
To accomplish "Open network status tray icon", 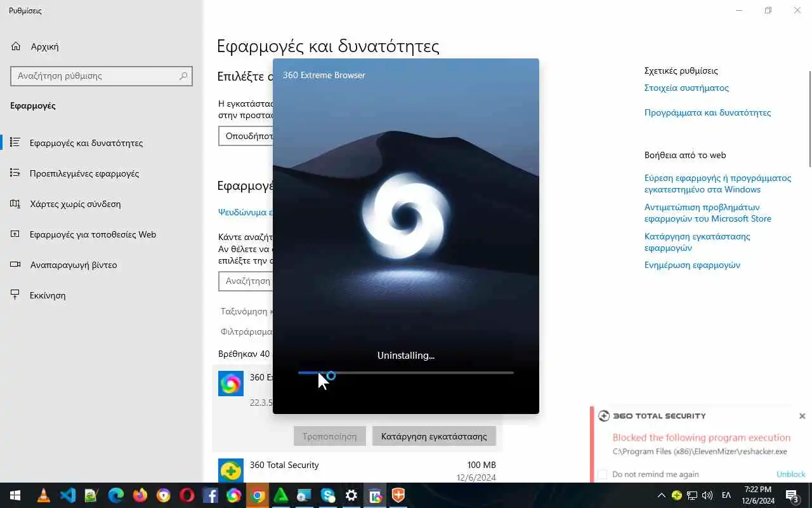I will [692, 495].
